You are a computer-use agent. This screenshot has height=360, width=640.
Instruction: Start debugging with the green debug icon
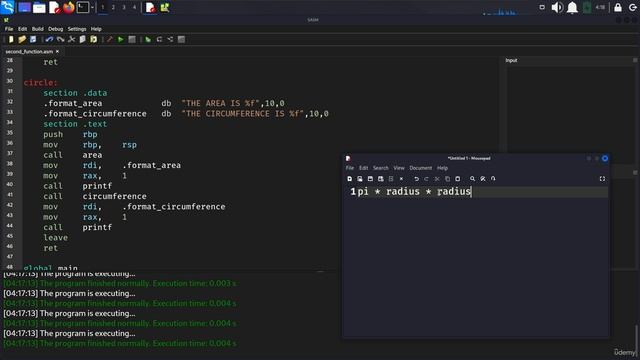coord(148,39)
